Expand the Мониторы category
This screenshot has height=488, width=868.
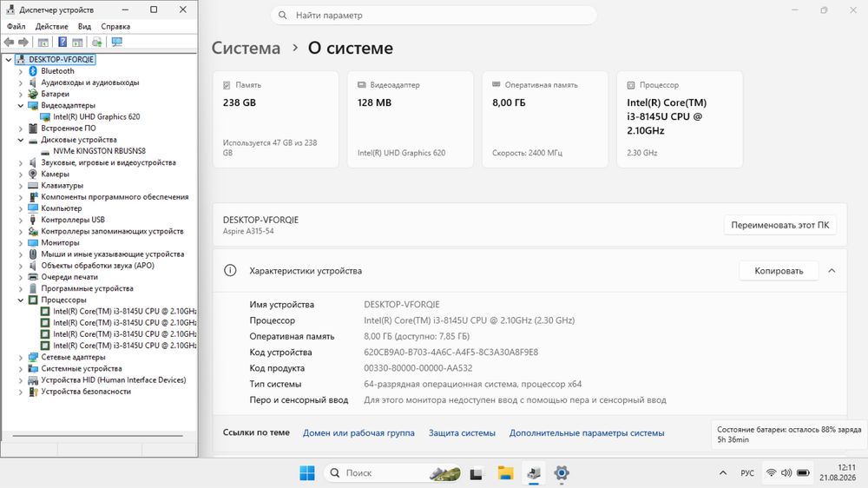tap(21, 243)
